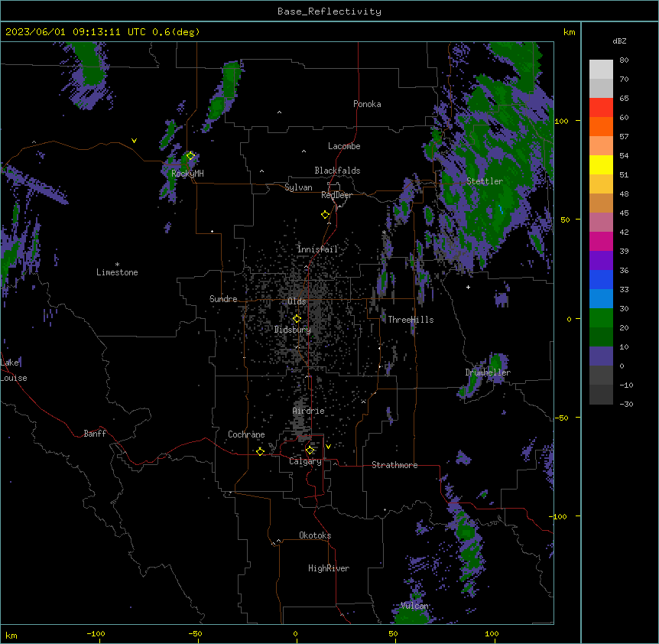Image resolution: width=659 pixels, height=644 pixels.
Task: Click the Banff label
Action: (x=95, y=434)
